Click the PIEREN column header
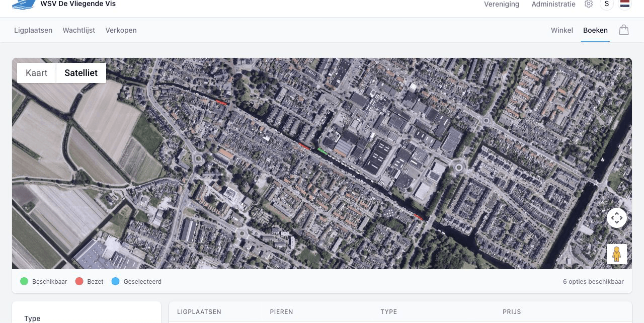This screenshot has width=644, height=323. click(281, 312)
